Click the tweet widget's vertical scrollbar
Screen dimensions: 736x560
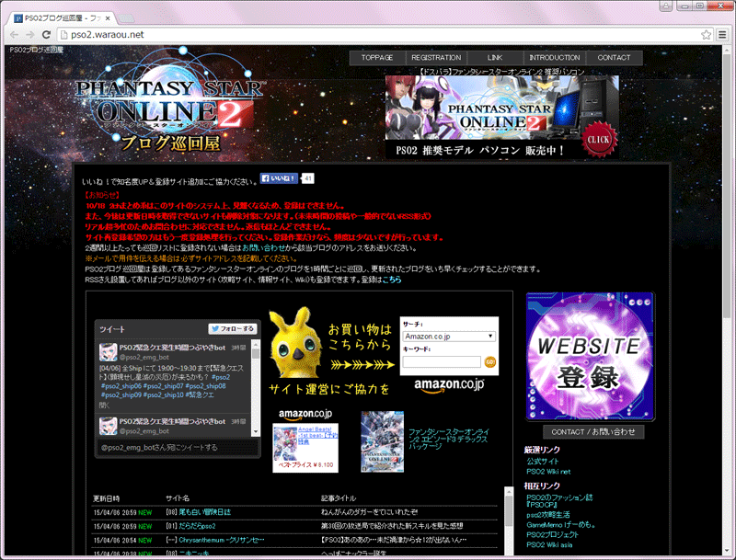(x=256, y=387)
